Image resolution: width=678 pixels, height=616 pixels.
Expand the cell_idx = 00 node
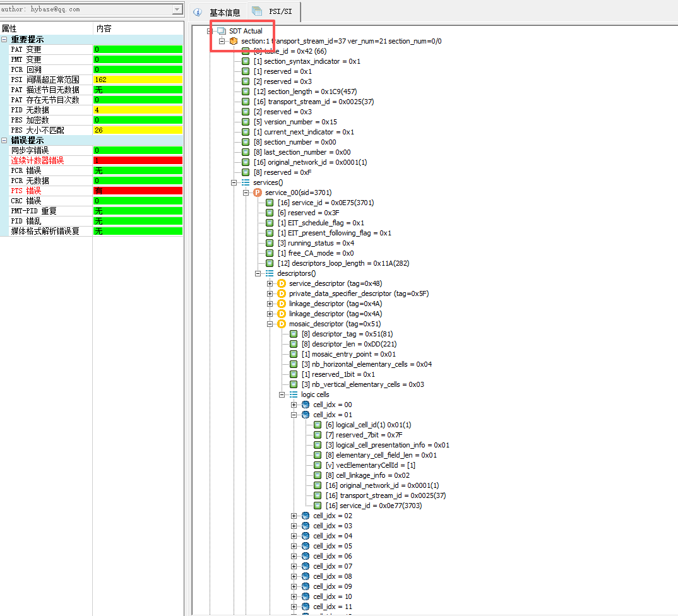[294, 405]
